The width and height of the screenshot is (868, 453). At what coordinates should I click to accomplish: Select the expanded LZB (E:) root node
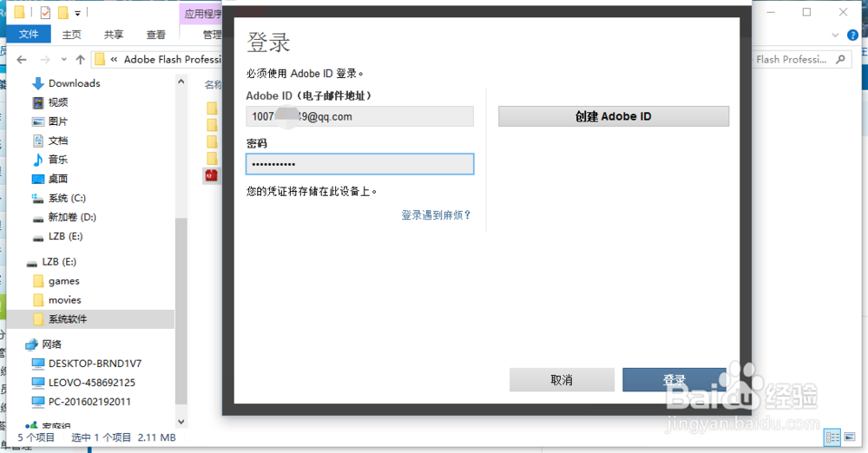coord(59,262)
